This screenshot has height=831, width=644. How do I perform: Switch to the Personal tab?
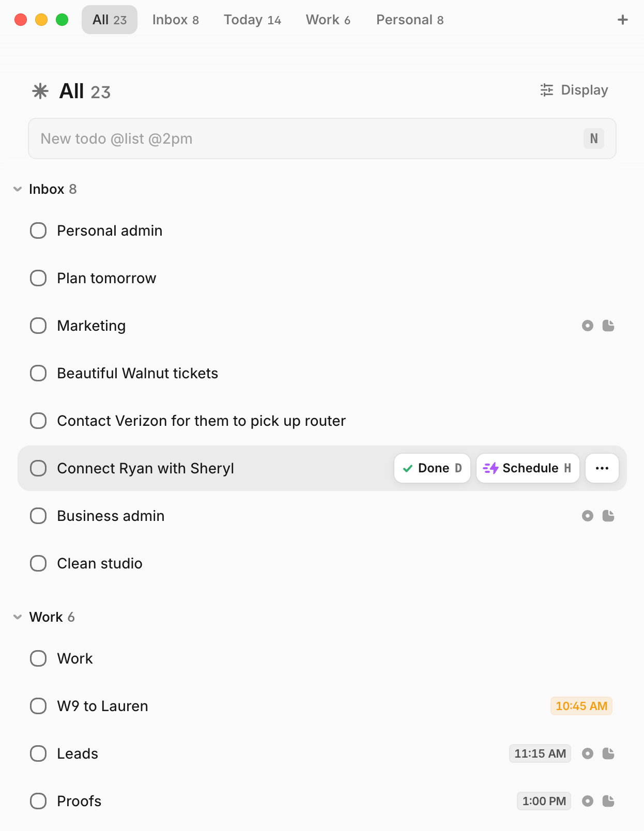click(x=410, y=20)
